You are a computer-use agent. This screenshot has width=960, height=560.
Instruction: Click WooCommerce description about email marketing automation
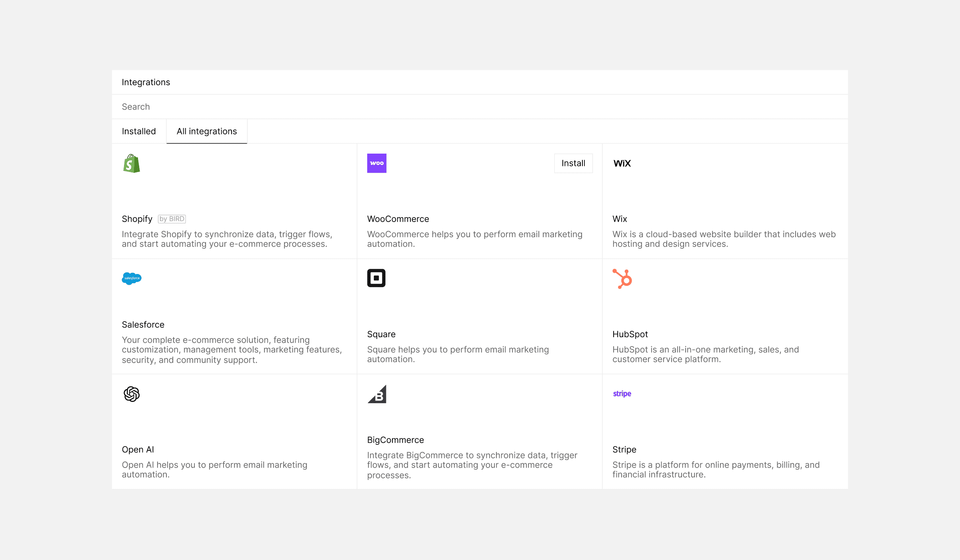[475, 239]
